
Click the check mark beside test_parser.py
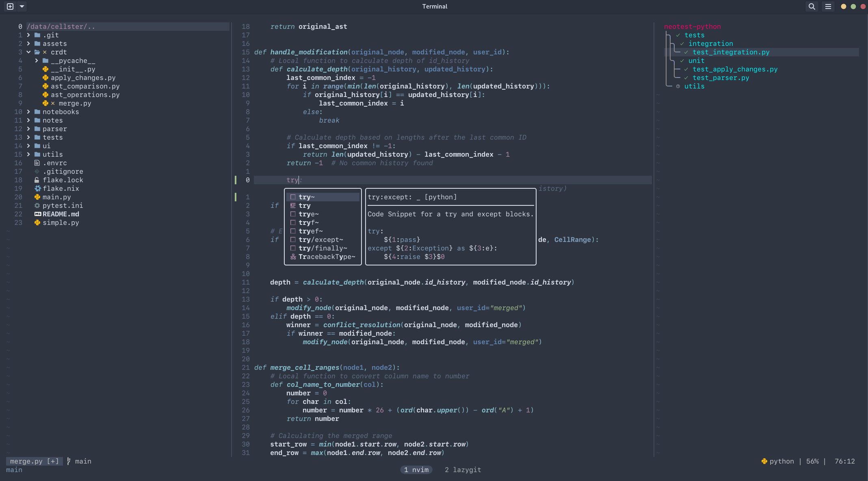coord(686,78)
